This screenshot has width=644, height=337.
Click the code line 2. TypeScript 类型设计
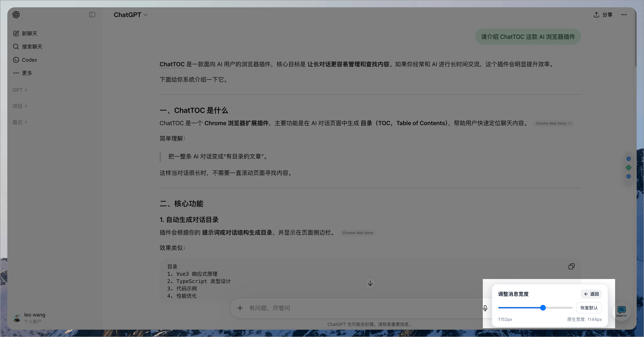199,281
